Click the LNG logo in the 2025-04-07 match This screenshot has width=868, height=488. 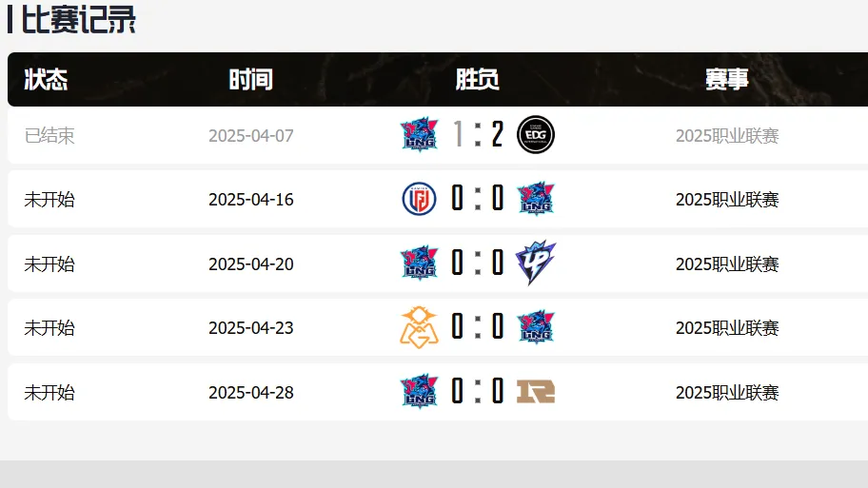point(419,135)
